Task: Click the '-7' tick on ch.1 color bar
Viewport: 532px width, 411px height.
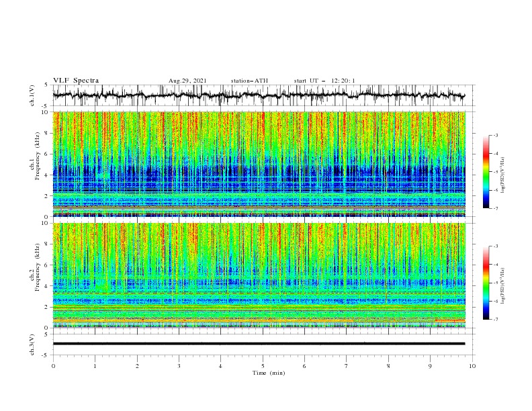Action: tap(495, 209)
